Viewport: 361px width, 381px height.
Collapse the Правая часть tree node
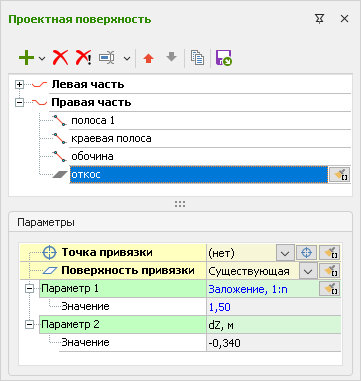click(x=19, y=103)
